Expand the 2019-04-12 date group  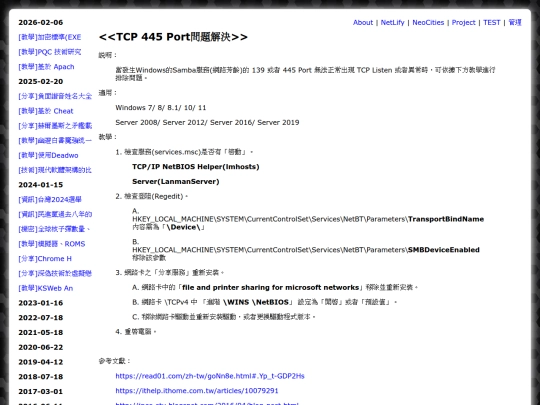(41, 362)
